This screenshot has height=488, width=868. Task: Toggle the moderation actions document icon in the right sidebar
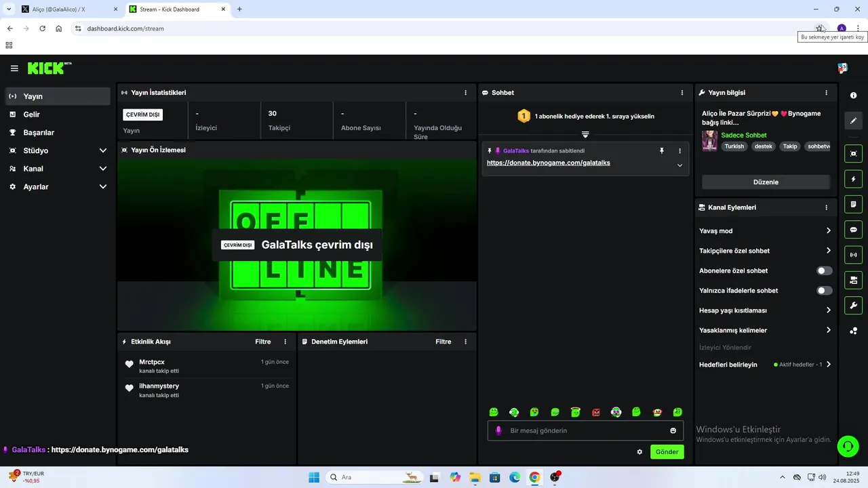(x=853, y=204)
